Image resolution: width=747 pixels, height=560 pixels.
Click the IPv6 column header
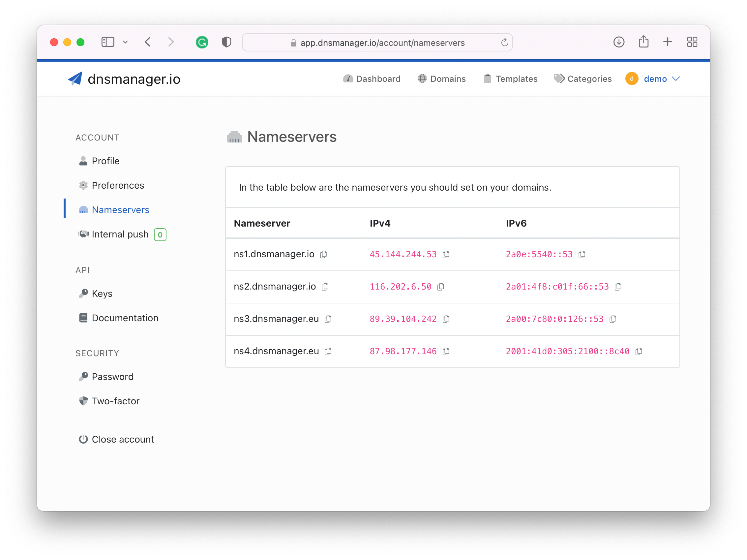[x=516, y=223]
